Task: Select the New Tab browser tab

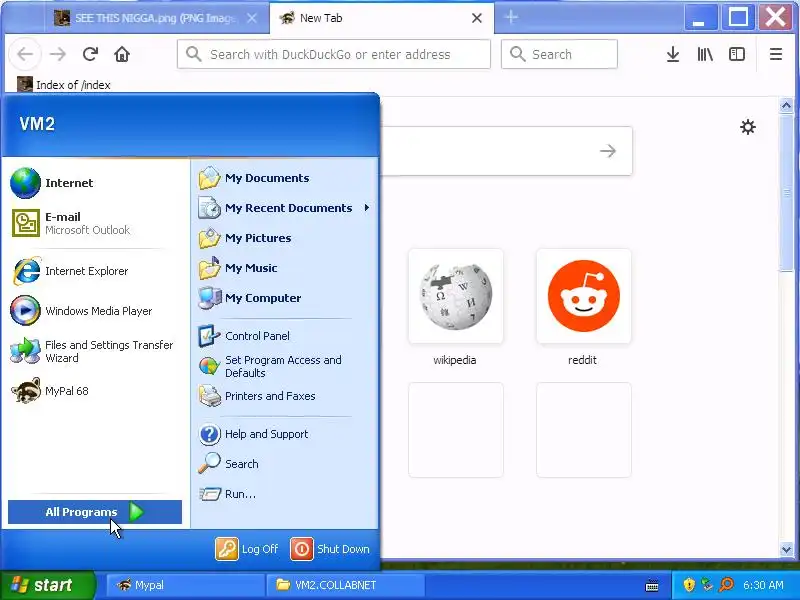Action: 381,18
